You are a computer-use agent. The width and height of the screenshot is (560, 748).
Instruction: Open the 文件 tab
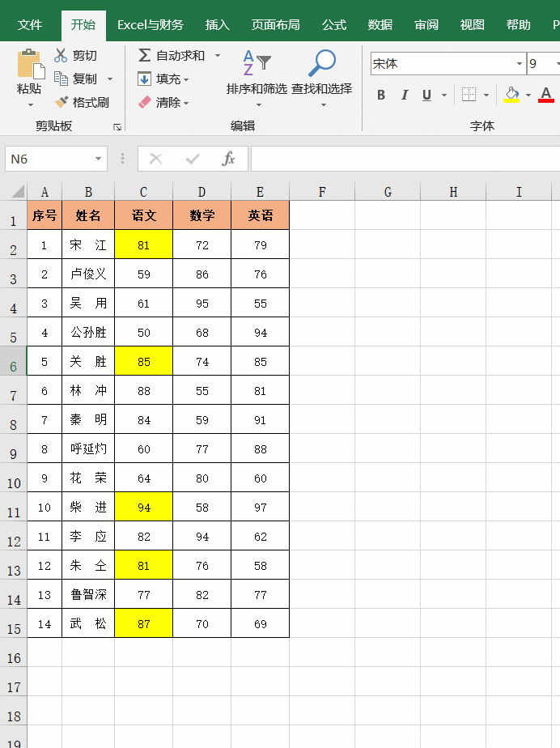pos(30,25)
